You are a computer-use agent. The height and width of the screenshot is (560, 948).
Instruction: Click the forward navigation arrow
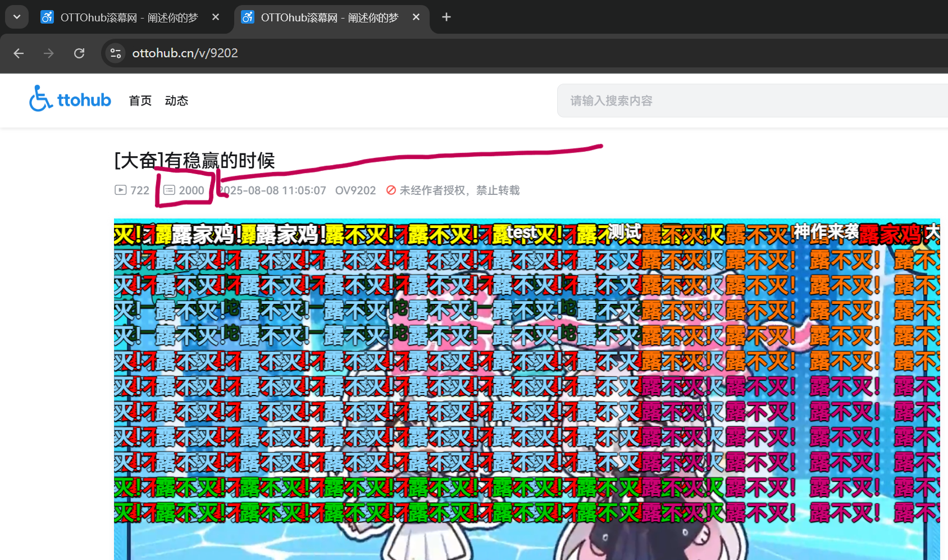[49, 53]
